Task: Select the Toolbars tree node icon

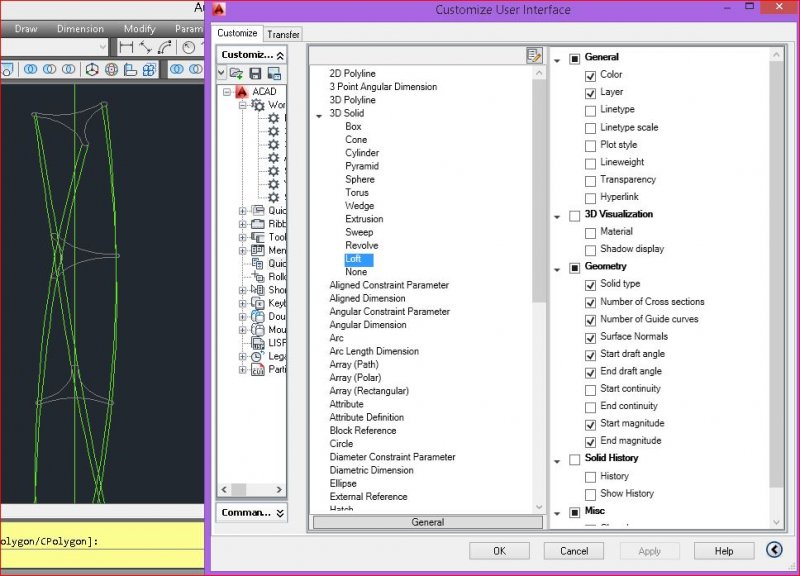Action: pyautogui.click(x=258, y=237)
